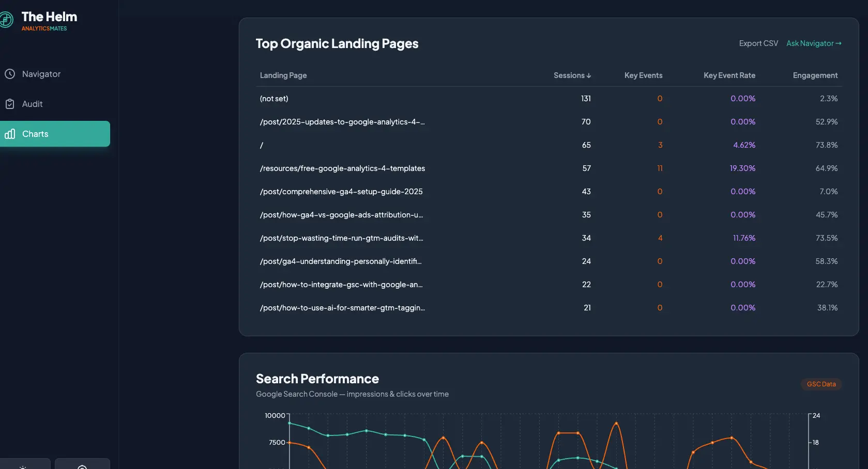Click The Helm ship-wheel logo
868x469 pixels.
[x=7, y=20]
